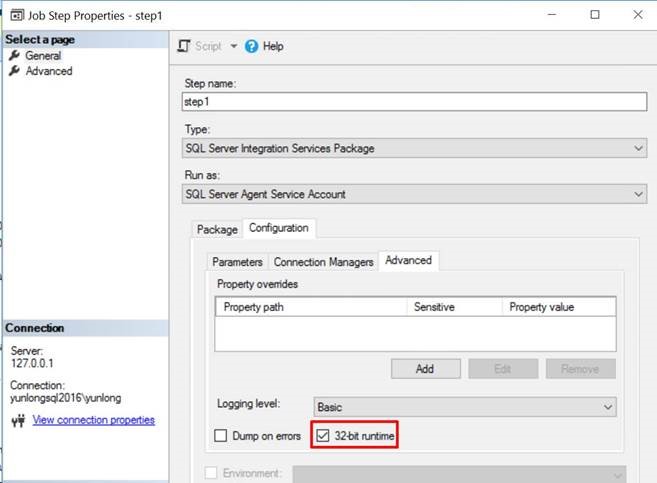
Task: Expand the Type dropdown list
Action: click(x=639, y=148)
